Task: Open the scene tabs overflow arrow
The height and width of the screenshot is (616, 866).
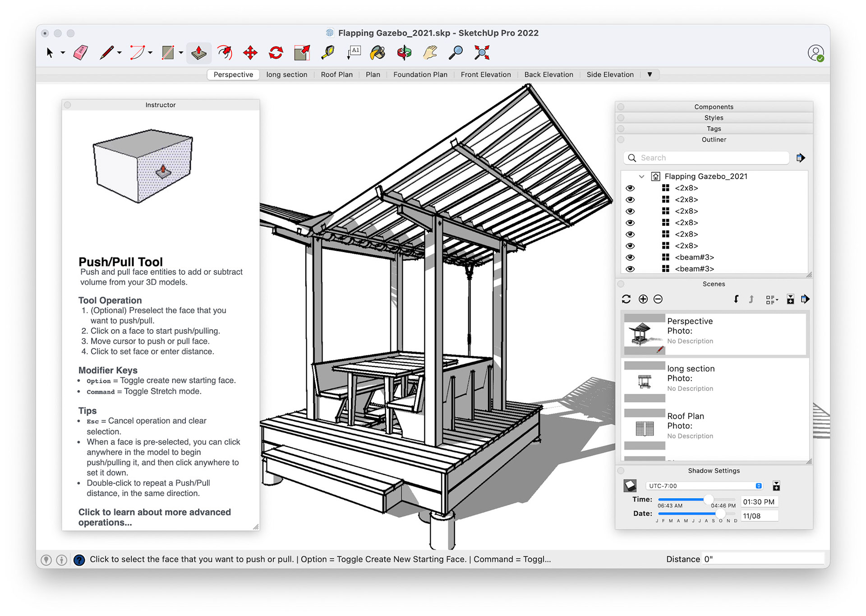Action: coord(649,74)
